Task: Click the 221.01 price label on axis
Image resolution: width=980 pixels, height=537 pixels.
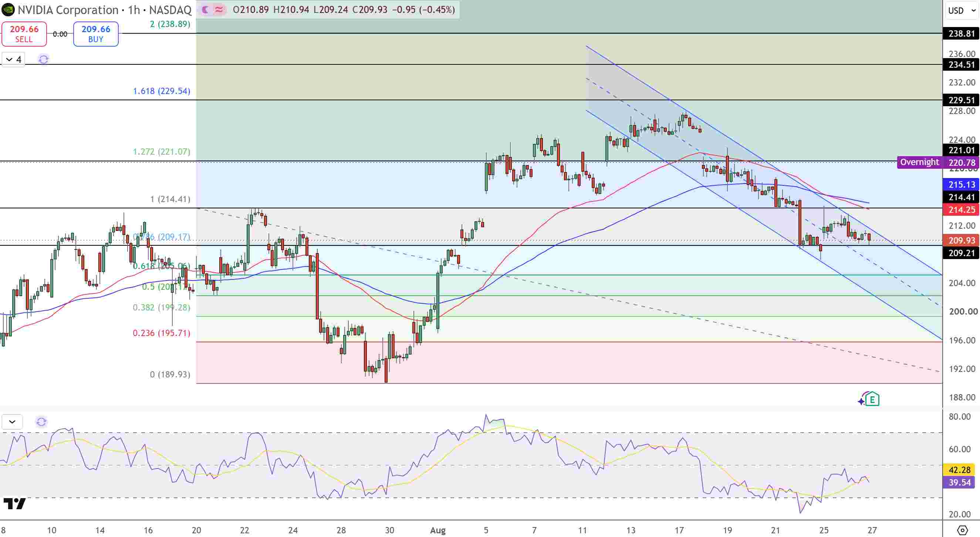Action: click(961, 150)
